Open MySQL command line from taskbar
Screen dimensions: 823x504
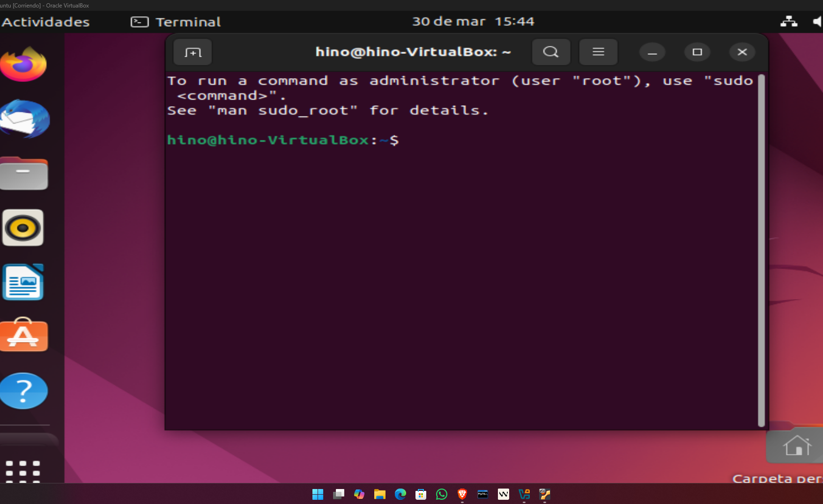coord(483,494)
